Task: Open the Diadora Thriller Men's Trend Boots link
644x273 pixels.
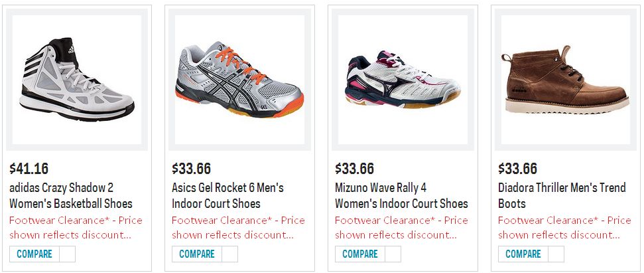Action: click(562, 196)
